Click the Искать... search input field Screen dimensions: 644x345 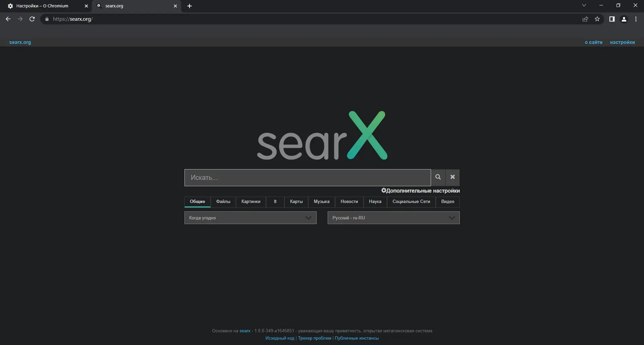[308, 178]
